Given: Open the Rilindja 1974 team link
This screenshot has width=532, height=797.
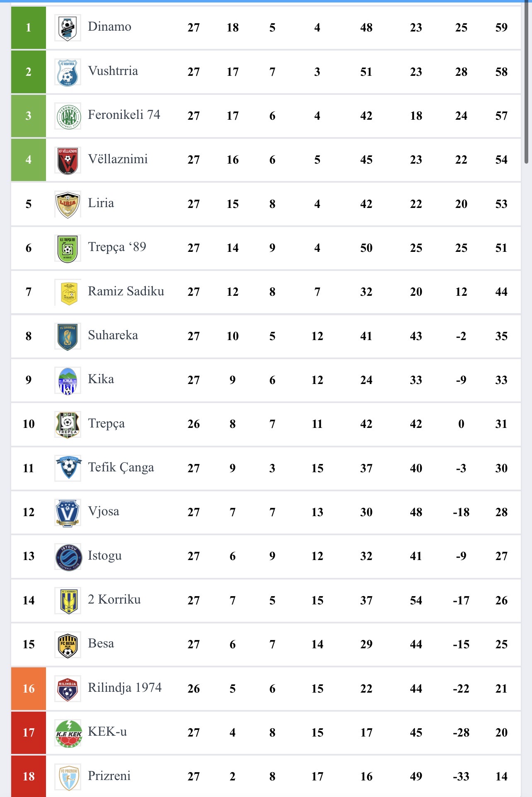Looking at the screenshot, I should coord(124,688).
